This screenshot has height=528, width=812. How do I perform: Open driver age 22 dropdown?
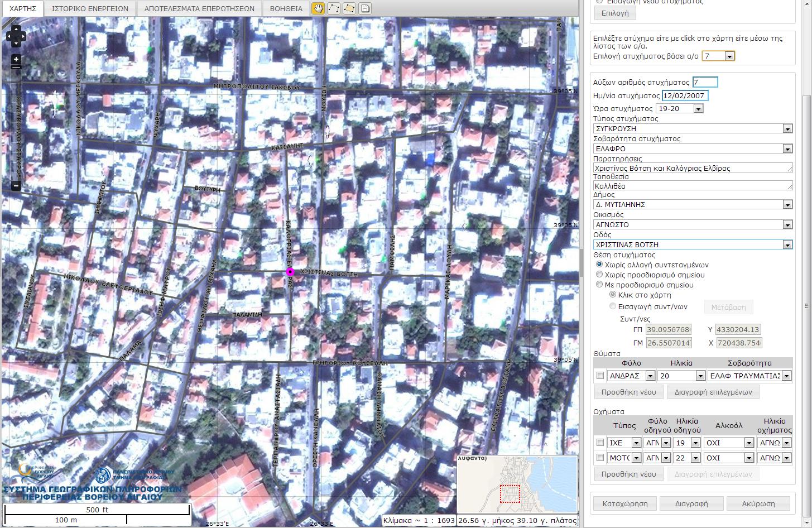tap(686, 458)
